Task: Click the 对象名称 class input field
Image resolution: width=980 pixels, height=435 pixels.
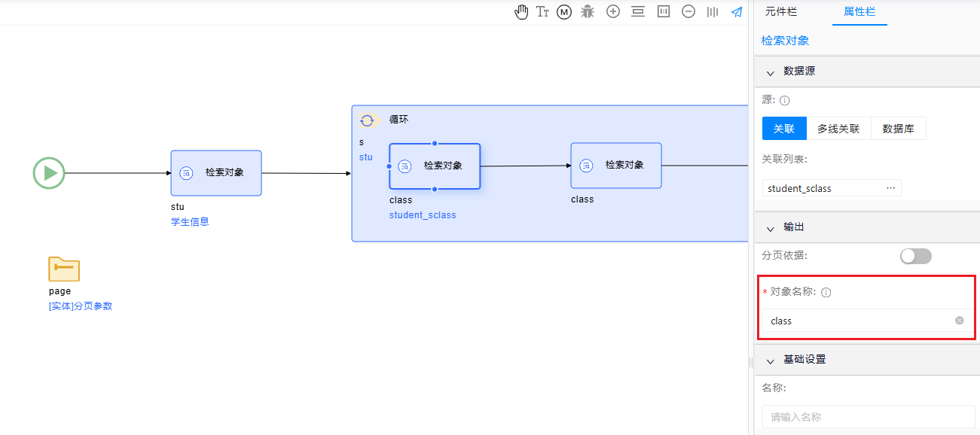Action: (x=868, y=321)
